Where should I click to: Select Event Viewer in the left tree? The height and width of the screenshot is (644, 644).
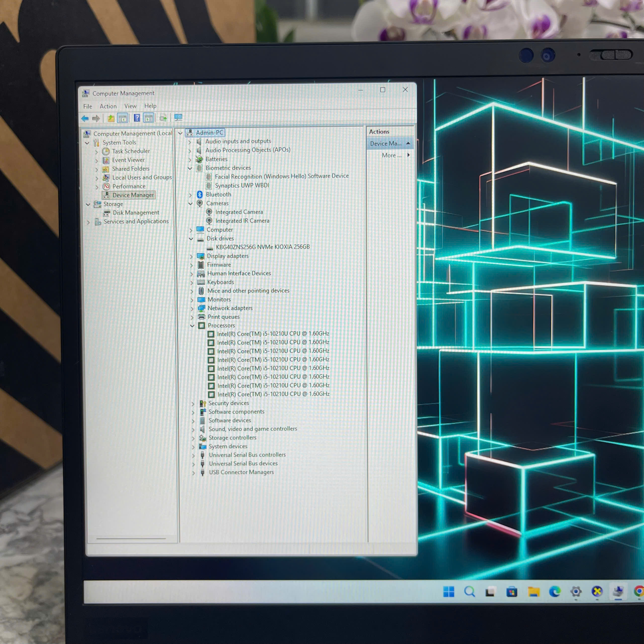(x=128, y=160)
